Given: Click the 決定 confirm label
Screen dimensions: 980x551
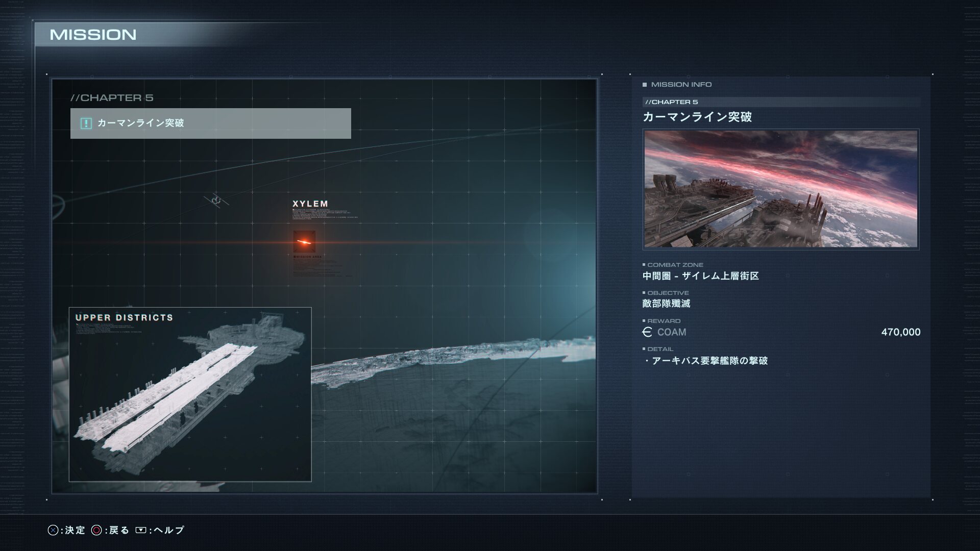Looking at the screenshot, I should pyautogui.click(x=75, y=530).
